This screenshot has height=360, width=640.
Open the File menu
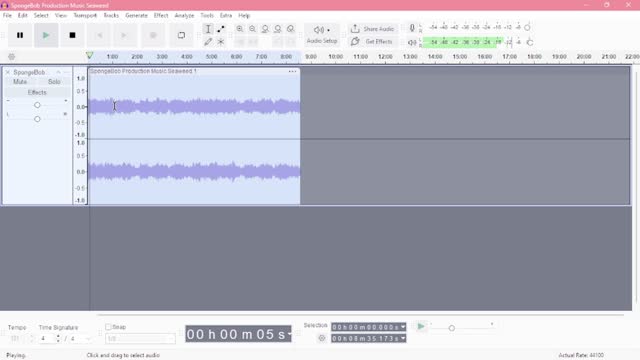(x=7, y=16)
